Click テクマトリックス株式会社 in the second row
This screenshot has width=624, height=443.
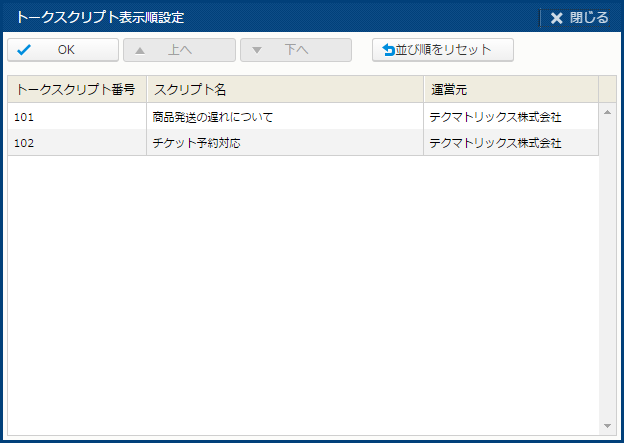(x=495, y=143)
